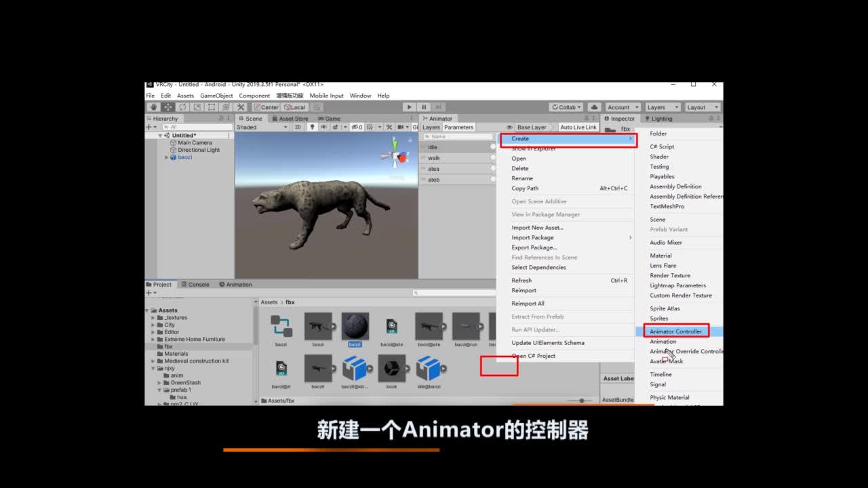Toggle hidden objects visibility counter icon
868x488 pixels.
point(357,127)
